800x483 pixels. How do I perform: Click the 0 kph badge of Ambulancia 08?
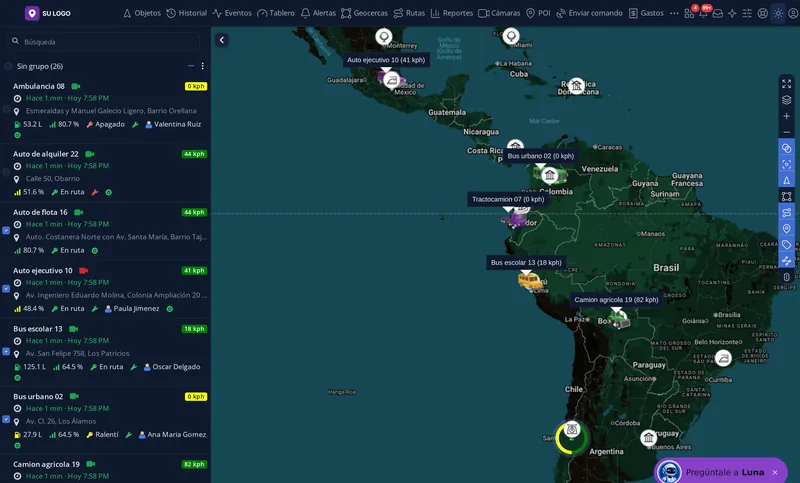click(196, 86)
